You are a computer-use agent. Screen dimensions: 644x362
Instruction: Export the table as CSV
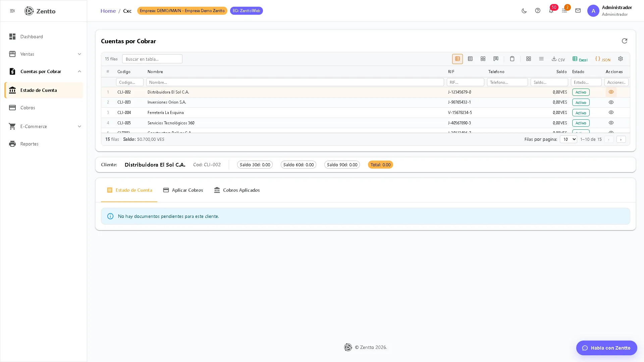(558, 59)
